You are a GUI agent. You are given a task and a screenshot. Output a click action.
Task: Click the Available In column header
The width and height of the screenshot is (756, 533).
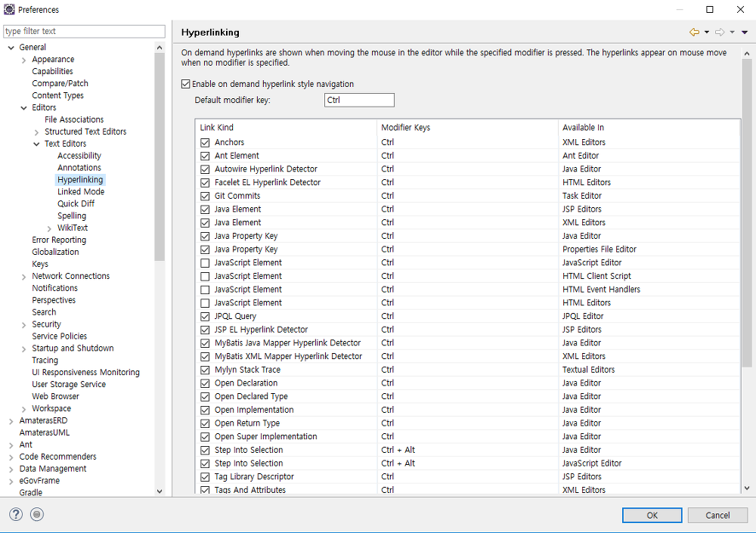(649, 127)
